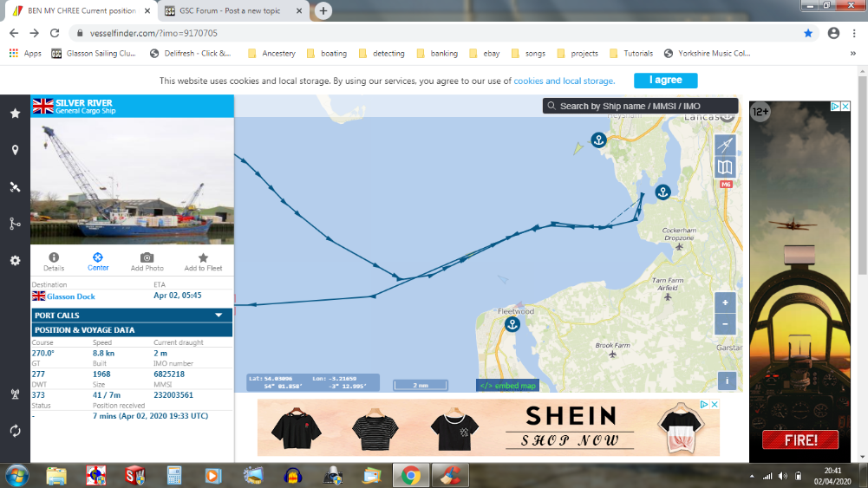
Task: Zoom in on the map
Action: 725,303
